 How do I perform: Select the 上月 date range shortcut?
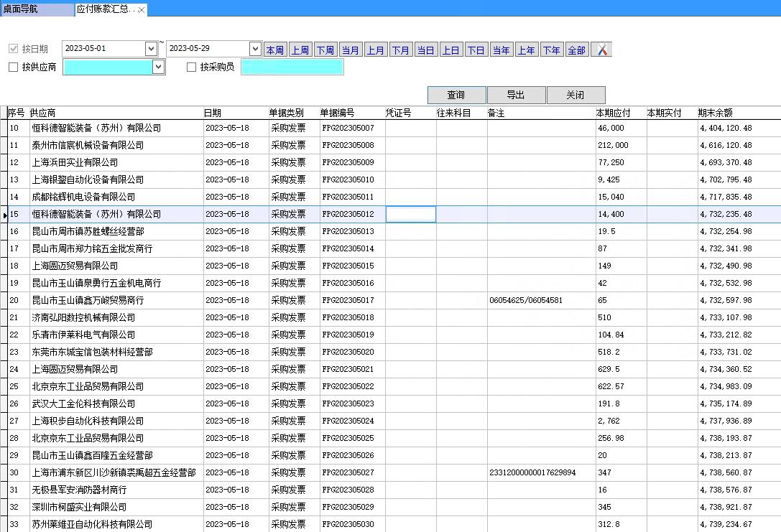(375, 50)
